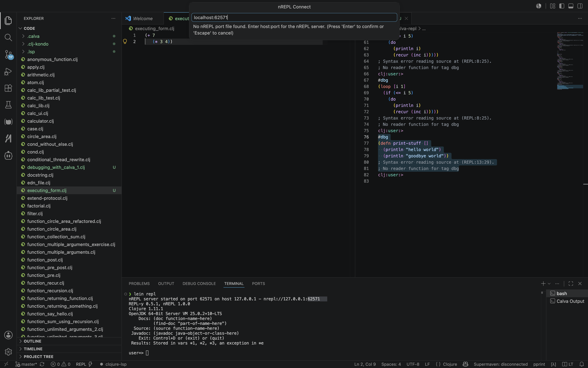The height and width of the screenshot is (368, 588).
Task: Click the synchronize changes icon
Action: point(42,364)
